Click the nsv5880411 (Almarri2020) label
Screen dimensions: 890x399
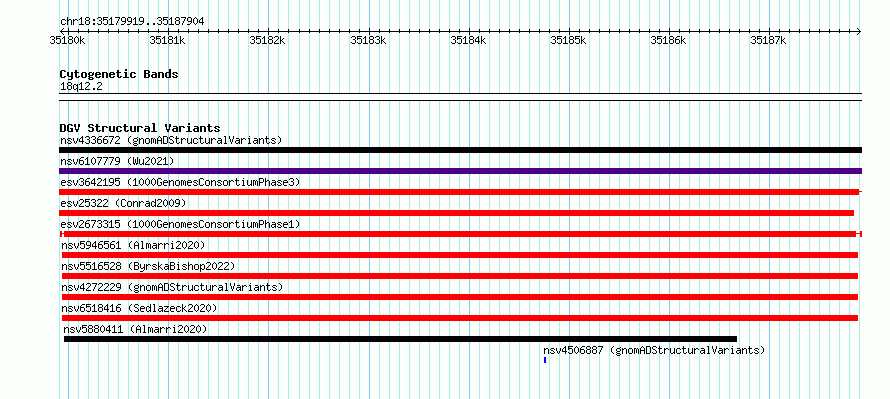(x=135, y=329)
